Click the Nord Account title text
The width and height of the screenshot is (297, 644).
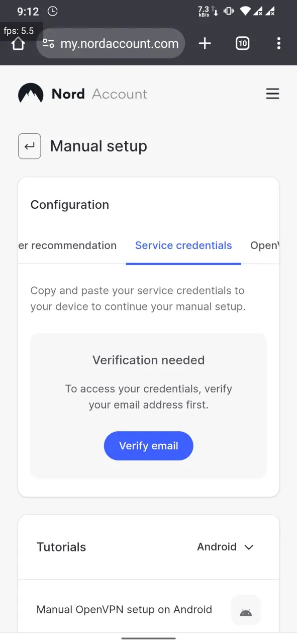coord(100,94)
